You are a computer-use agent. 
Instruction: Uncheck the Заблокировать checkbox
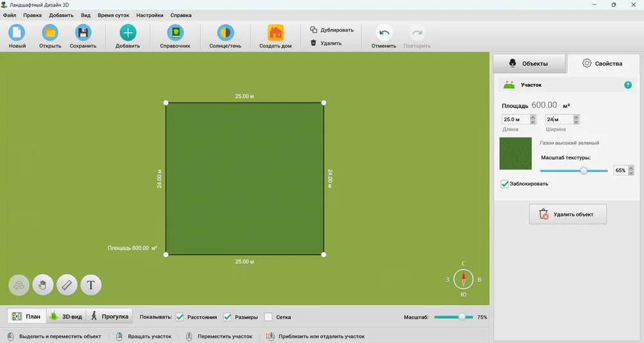(x=505, y=184)
